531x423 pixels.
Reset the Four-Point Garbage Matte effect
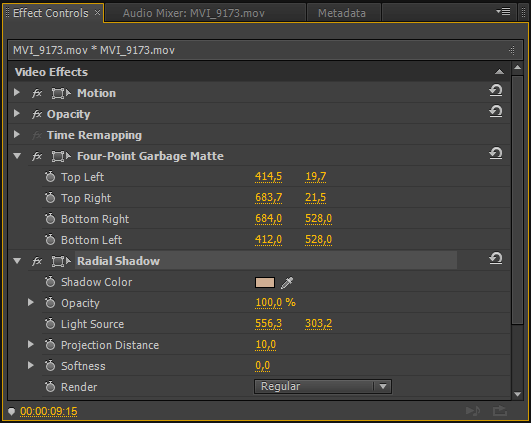495,153
